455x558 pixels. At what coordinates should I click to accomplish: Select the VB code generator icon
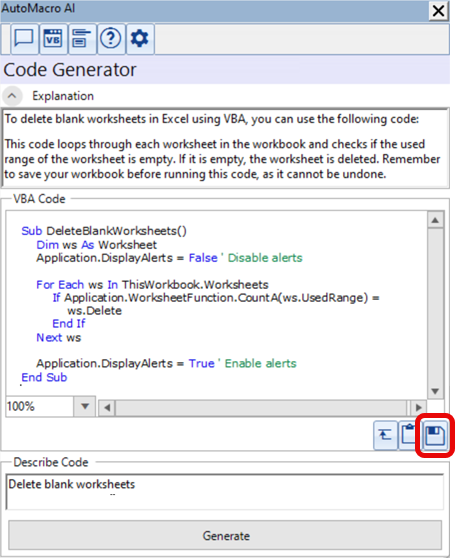[53, 39]
